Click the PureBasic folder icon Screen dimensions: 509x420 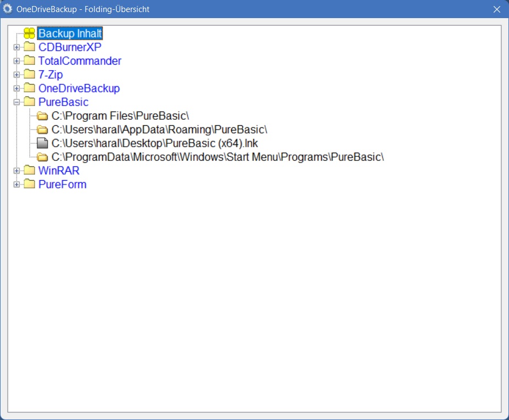tap(30, 102)
